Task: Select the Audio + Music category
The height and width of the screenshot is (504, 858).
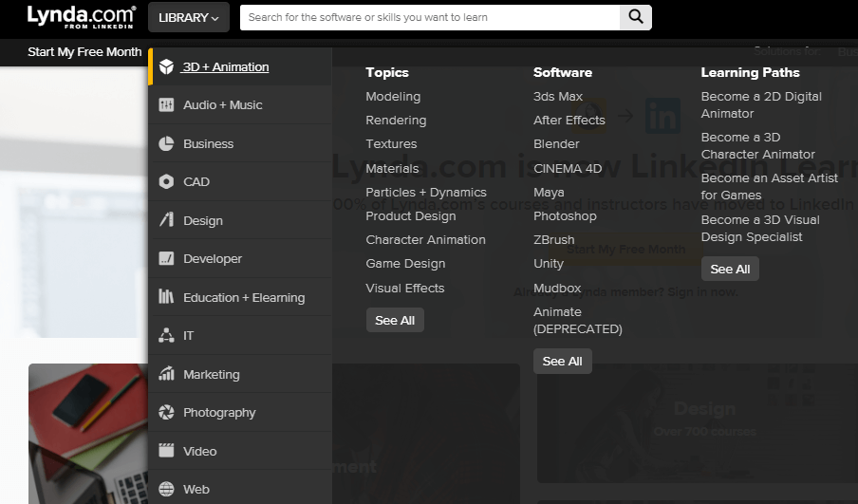Action: tap(240, 105)
